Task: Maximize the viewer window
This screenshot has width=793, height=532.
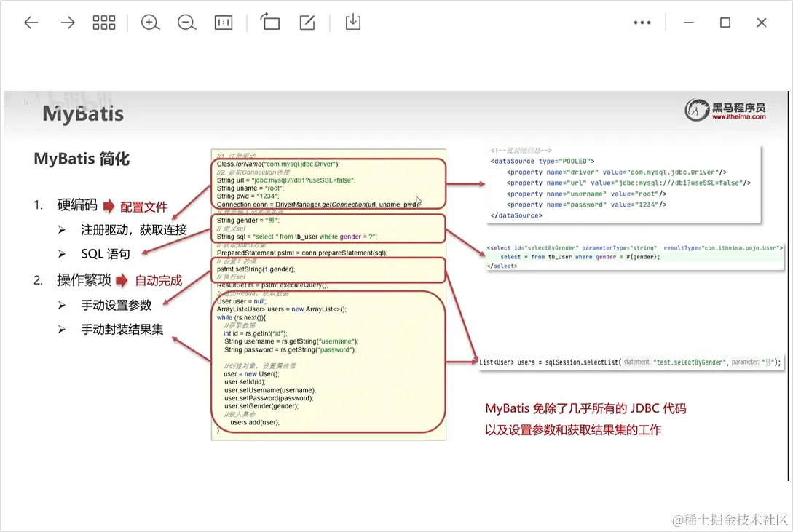Action: [x=725, y=23]
